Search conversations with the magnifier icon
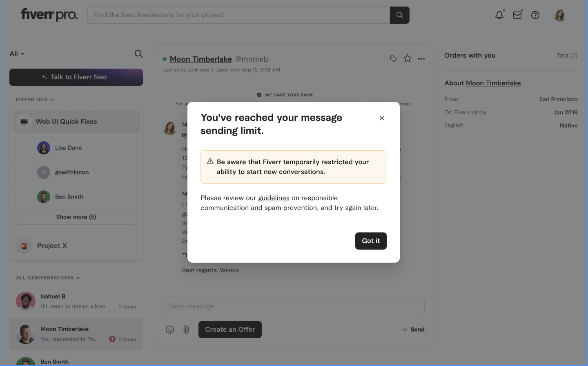This screenshot has width=588, height=366. click(x=139, y=54)
